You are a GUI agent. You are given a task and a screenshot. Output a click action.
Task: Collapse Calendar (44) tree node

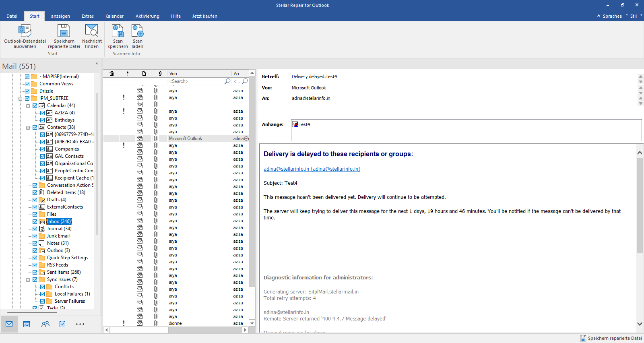click(28, 106)
